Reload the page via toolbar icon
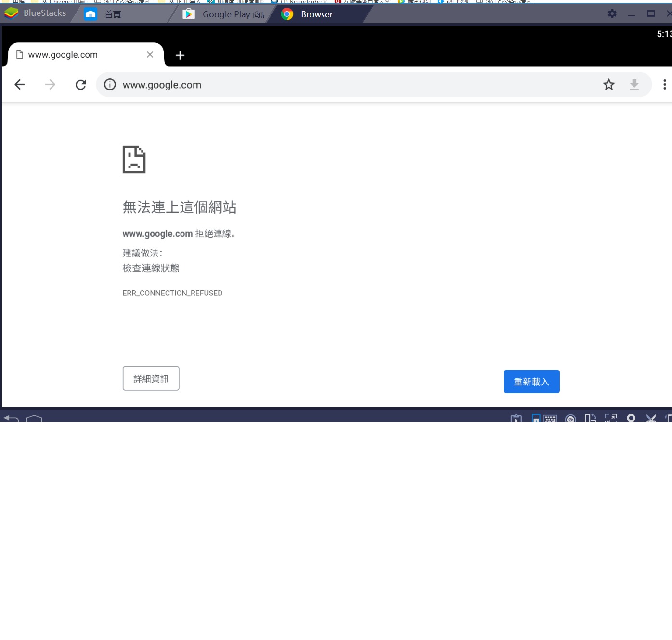Image resolution: width=672 pixels, height=640 pixels. (81, 85)
